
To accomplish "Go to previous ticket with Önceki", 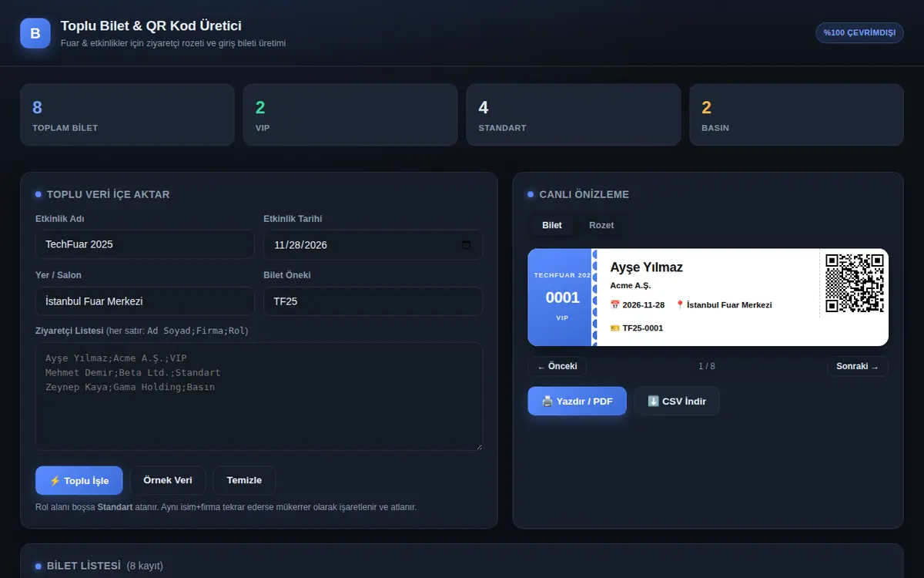I will pyautogui.click(x=557, y=366).
